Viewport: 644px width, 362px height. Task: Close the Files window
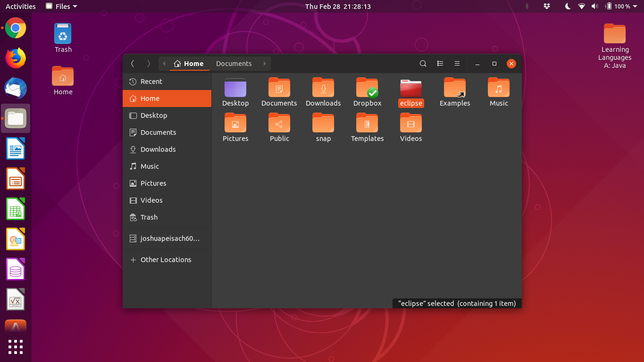pos(511,64)
